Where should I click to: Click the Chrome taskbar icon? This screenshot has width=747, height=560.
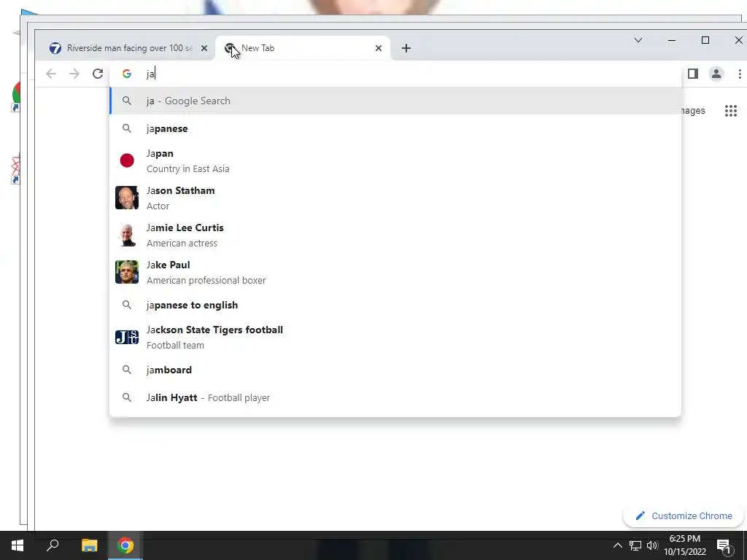(x=125, y=545)
